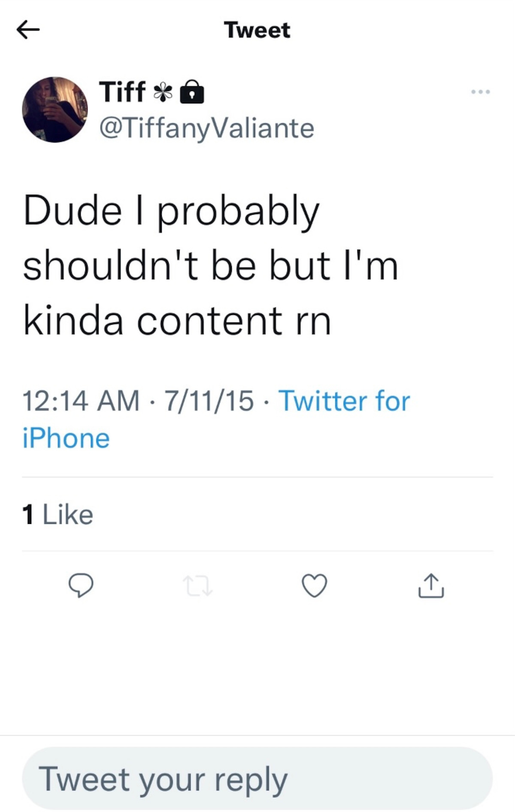Click the display name Tiff

(122, 91)
